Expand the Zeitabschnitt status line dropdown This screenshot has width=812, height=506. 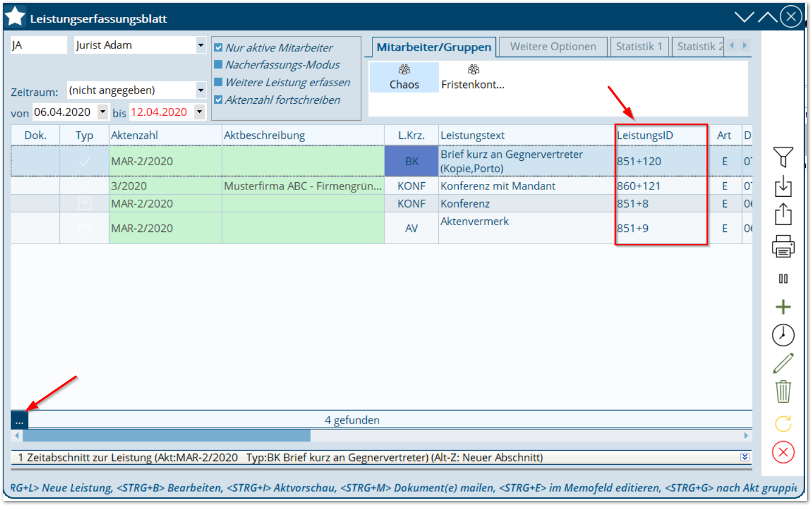(745, 457)
